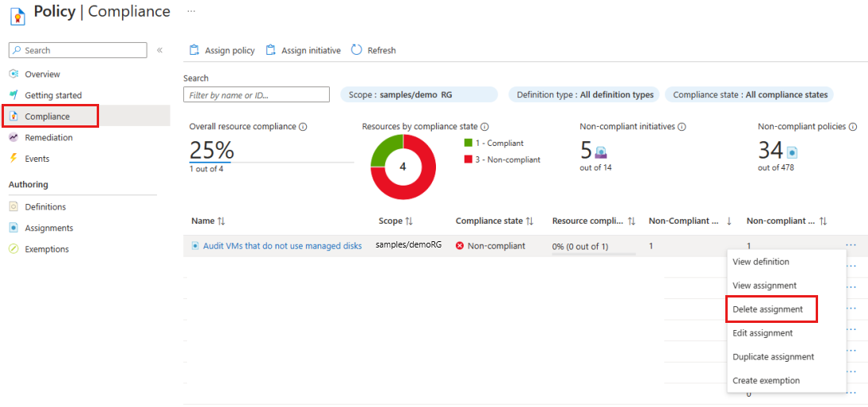Screen dimensions: 868x407
Task: Click info icon beside Overall resource compliance
Action: pos(303,126)
